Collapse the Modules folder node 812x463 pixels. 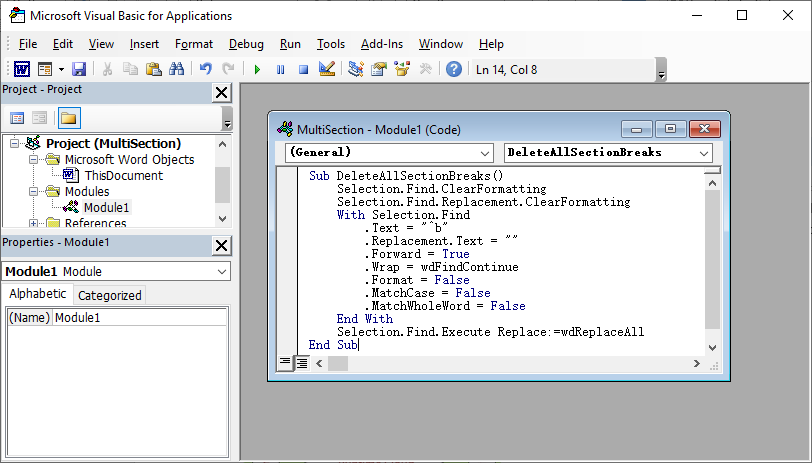(33, 192)
